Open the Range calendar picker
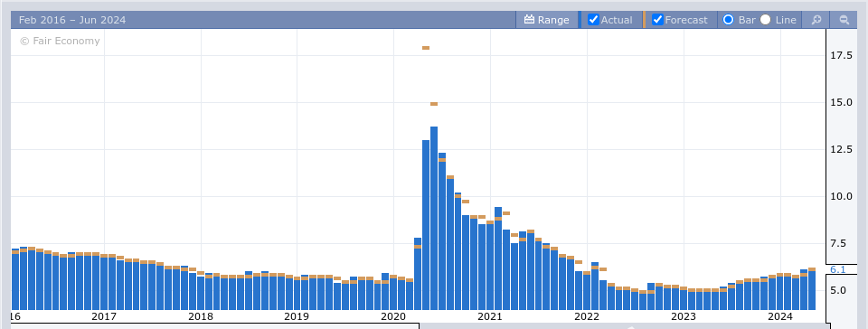The width and height of the screenshot is (868, 329). coord(546,20)
